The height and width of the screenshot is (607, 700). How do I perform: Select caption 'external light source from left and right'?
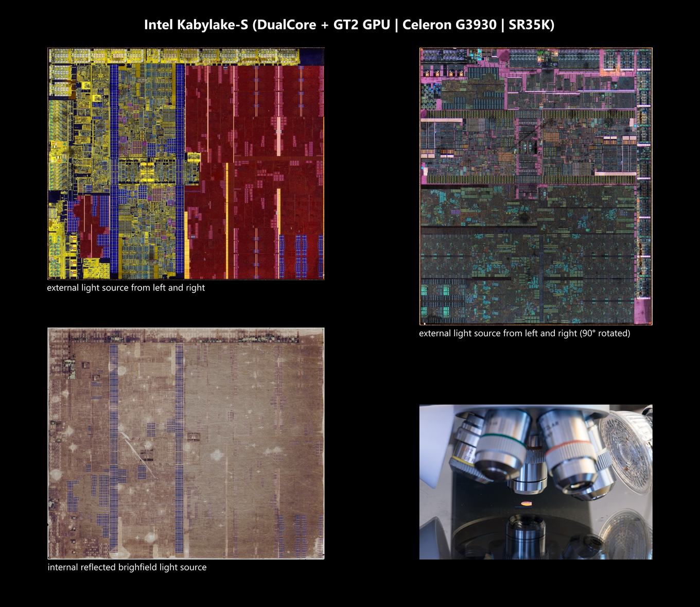pos(126,288)
